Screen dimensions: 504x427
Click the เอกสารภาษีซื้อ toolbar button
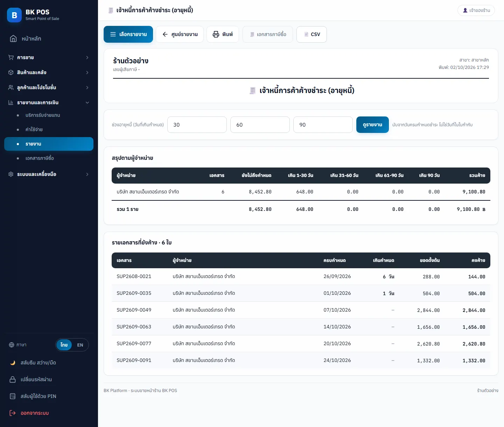coord(268,34)
